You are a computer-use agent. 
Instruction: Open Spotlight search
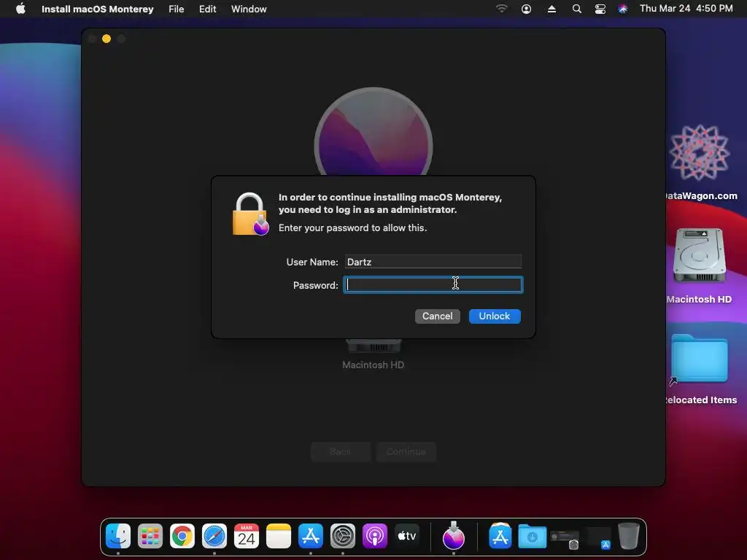576,9
